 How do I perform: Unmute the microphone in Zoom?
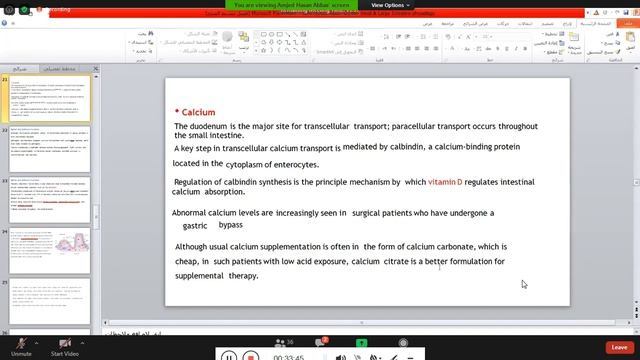click(x=21, y=347)
